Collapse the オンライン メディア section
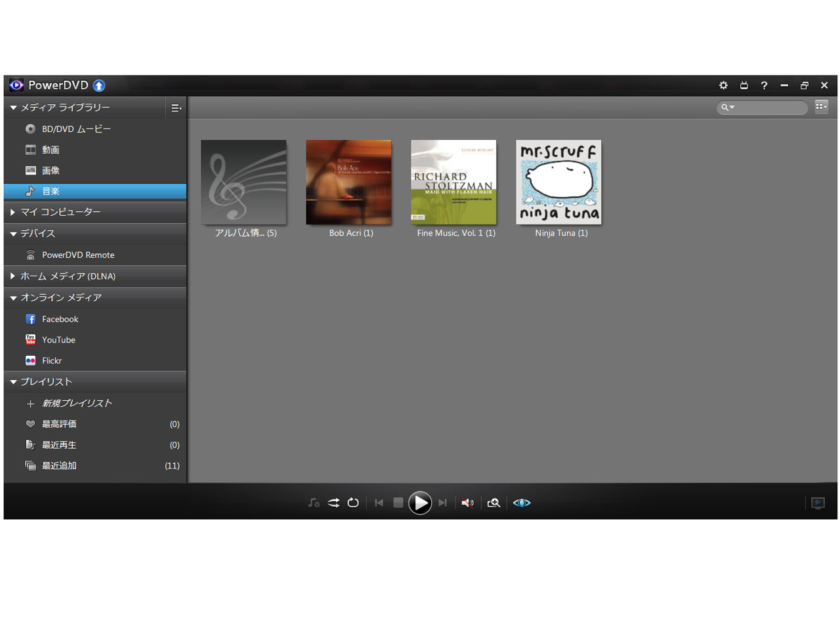840x630 pixels. click(13, 298)
